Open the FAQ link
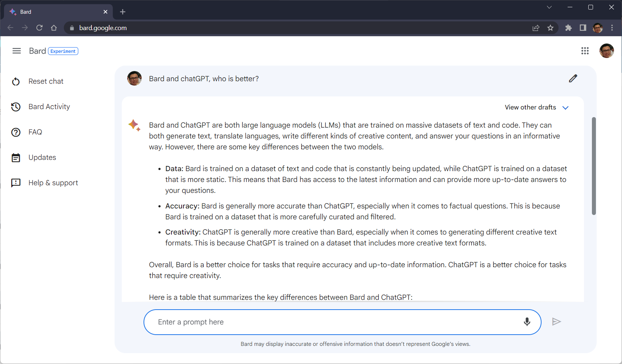This screenshot has width=622, height=364. (x=35, y=132)
